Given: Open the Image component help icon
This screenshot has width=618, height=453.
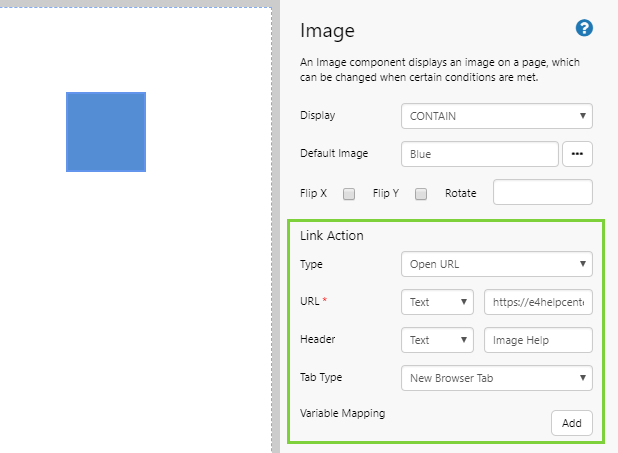Looking at the screenshot, I should 584,29.
